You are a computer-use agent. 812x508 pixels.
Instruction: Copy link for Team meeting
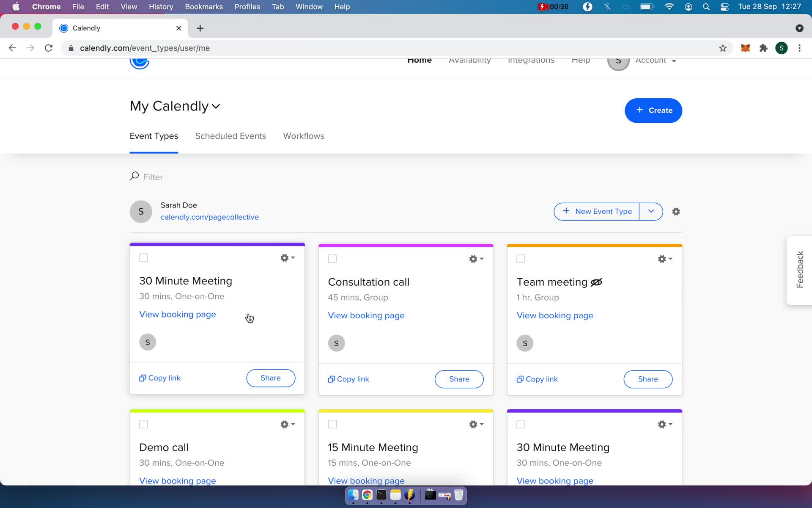537,379
